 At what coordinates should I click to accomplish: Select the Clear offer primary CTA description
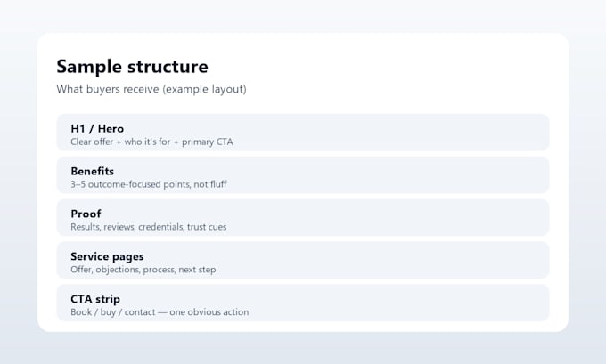click(x=151, y=142)
